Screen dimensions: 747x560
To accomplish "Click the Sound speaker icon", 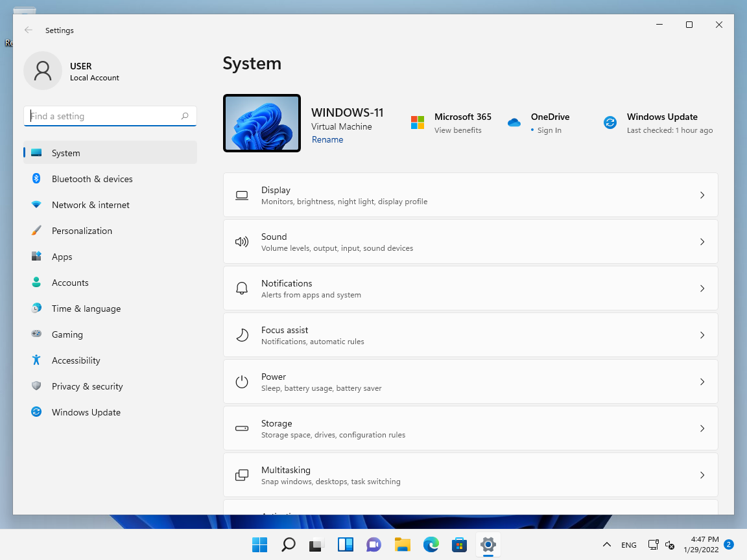I will (241, 242).
